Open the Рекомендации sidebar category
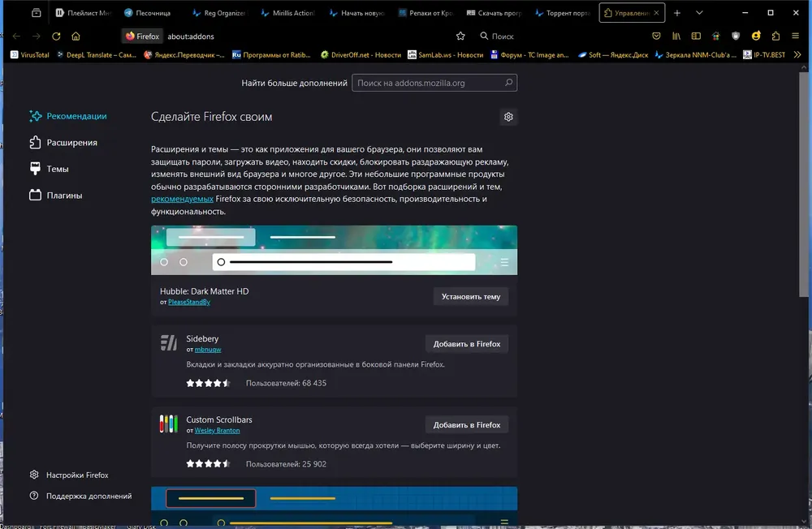Image resolution: width=812 pixels, height=529 pixels. pos(68,116)
